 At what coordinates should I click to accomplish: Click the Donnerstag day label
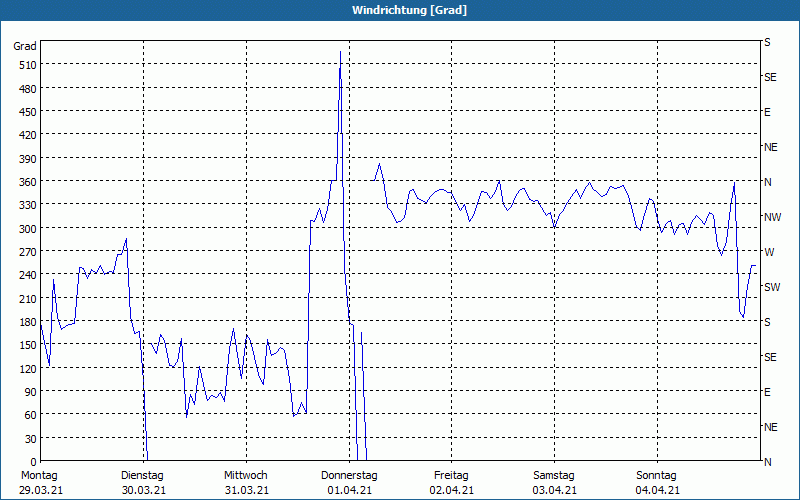(x=349, y=476)
